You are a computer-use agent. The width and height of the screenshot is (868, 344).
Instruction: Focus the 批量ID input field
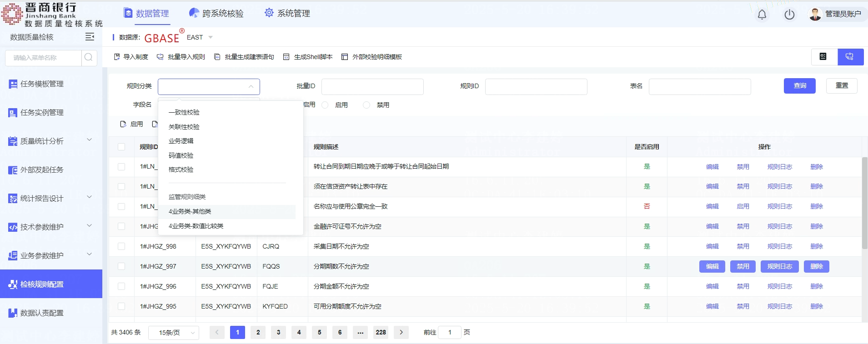pyautogui.click(x=372, y=86)
